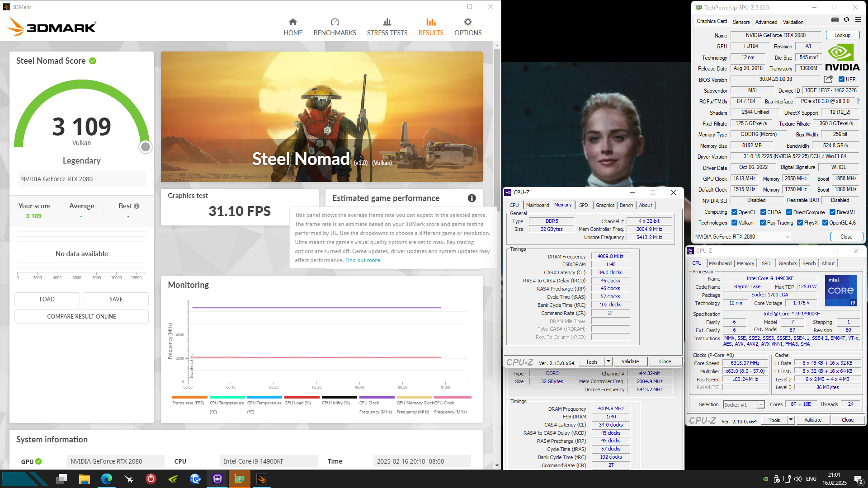
Task: Toggle the Vulkan checkbox in GPU-Z
Action: pos(734,223)
